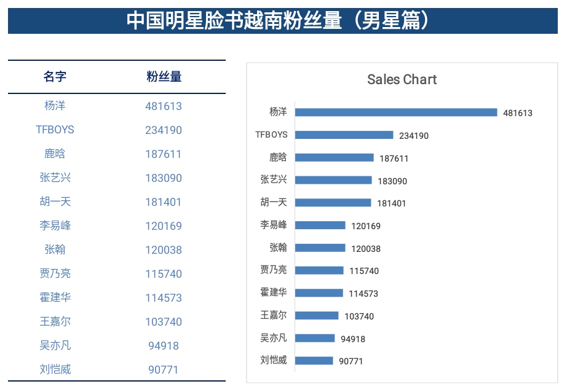567x392 pixels.
Task: Select the 粉丝量 column header
Action: 164,77
